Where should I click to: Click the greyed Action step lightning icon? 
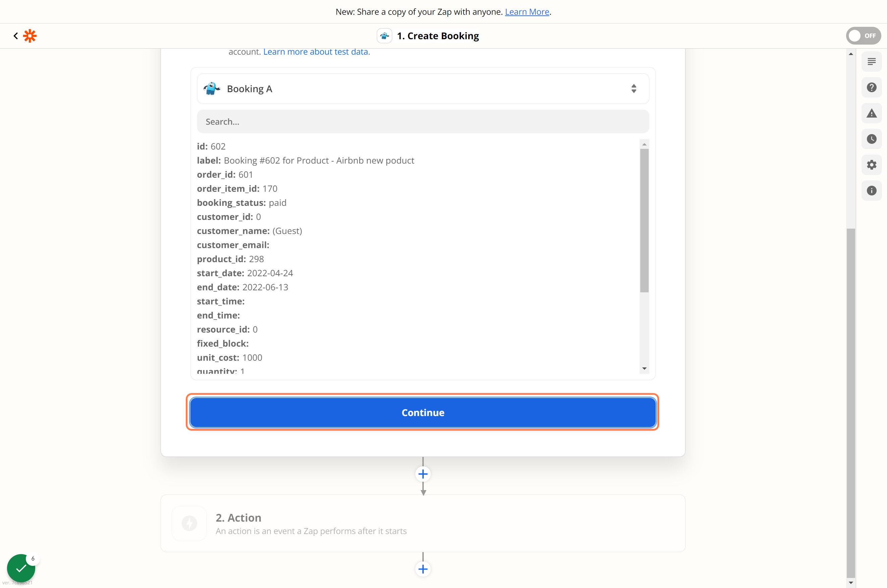189,523
